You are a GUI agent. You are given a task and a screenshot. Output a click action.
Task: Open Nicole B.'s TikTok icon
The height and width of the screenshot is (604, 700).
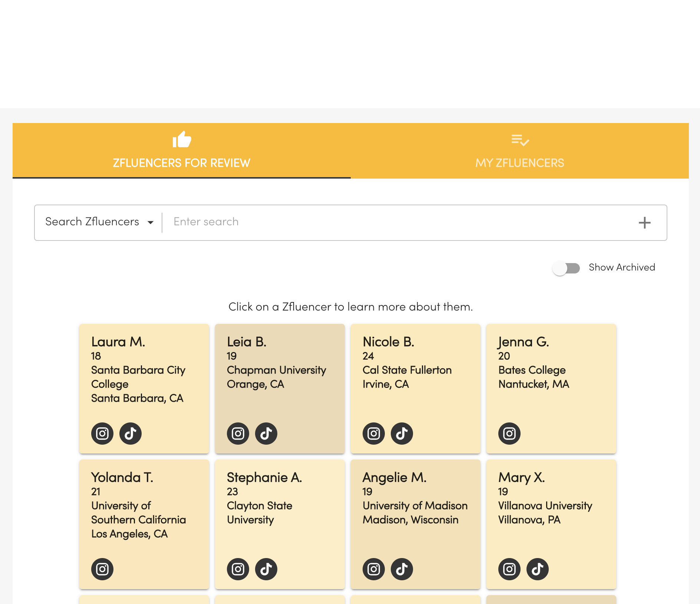tap(402, 434)
